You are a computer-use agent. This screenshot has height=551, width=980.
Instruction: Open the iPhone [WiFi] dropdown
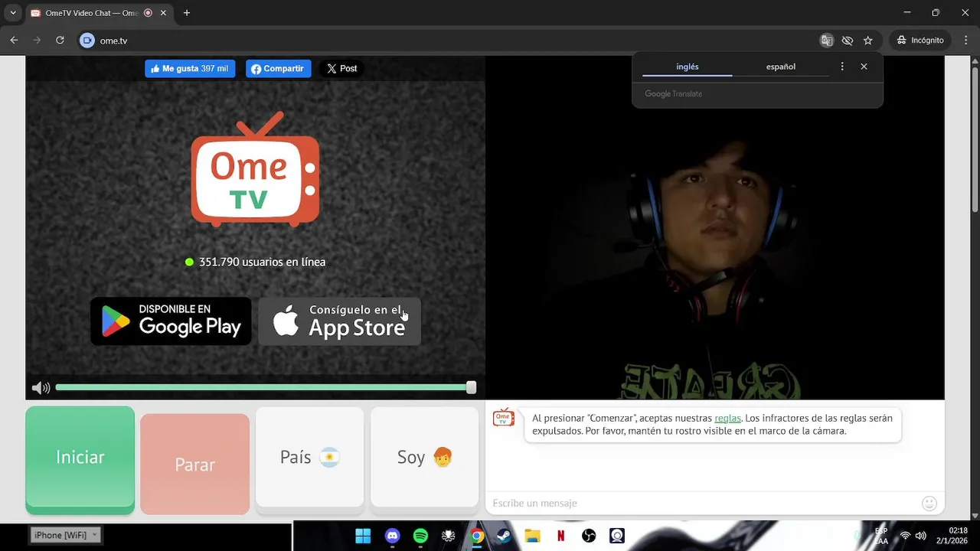pyautogui.click(x=67, y=535)
